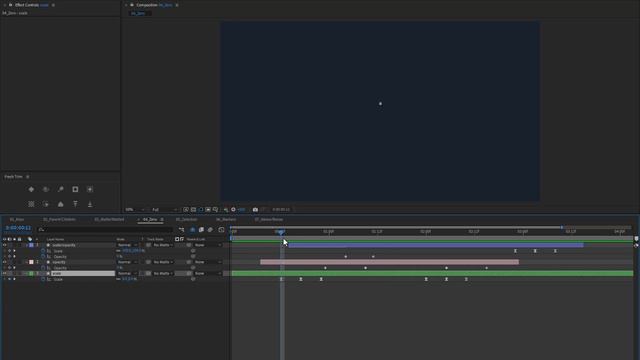The width and height of the screenshot is (640, 360).
Task: Switch to the timeline tab starting with 01_
Action: click(17, 220)
